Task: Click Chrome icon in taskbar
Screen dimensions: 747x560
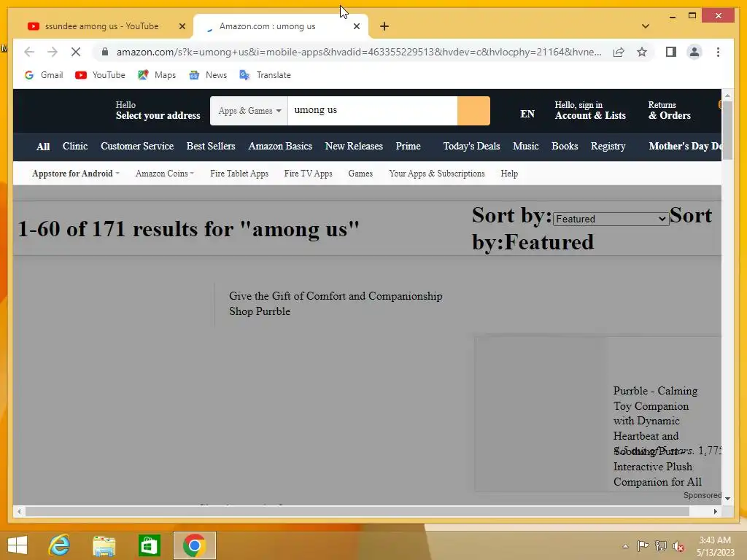Action: point(194,545)
